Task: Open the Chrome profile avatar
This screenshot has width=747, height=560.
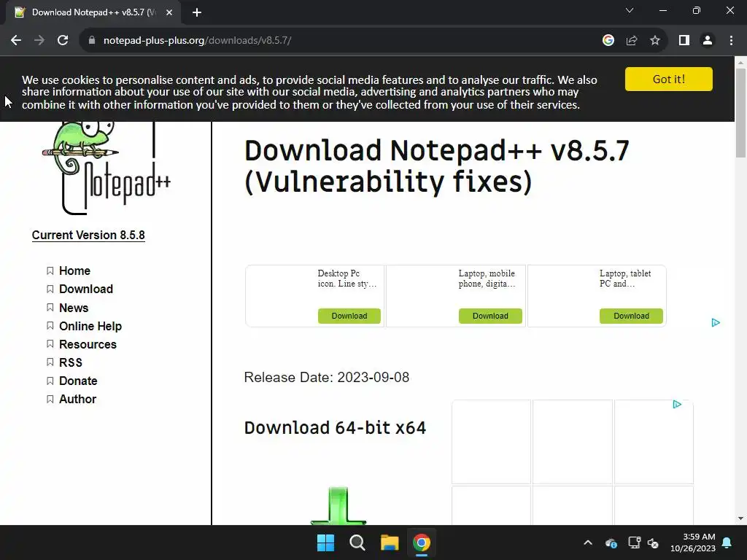Action: (708, 41)
